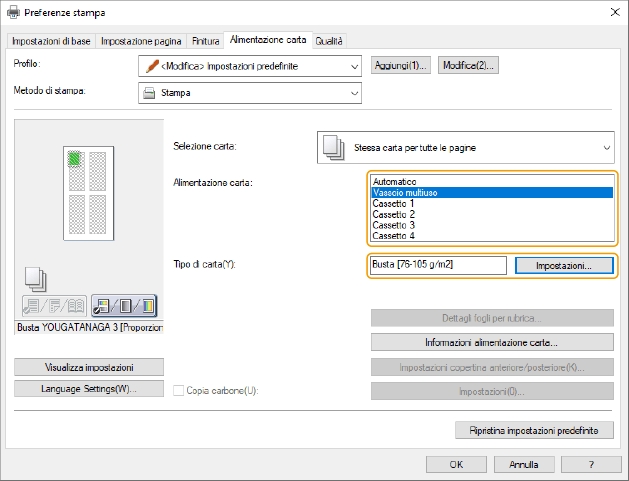Click the pencil icon in the Profilo field
The image size is (629, 481).
pos(149,66)
